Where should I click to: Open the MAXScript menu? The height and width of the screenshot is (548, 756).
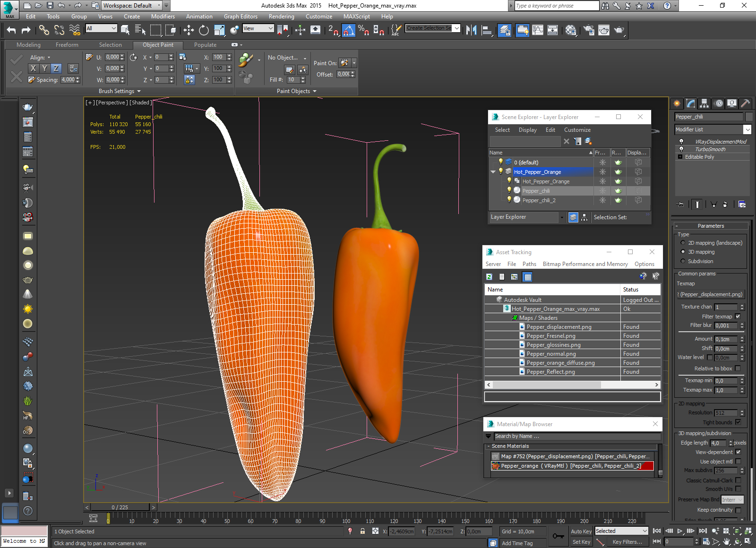pos(357,17)
